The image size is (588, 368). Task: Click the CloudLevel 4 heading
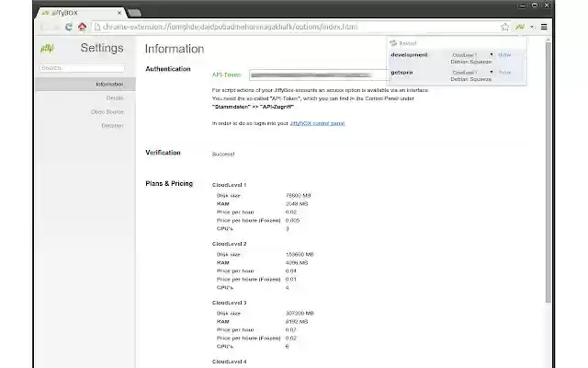pyautogui.click(x=229, y=362)
